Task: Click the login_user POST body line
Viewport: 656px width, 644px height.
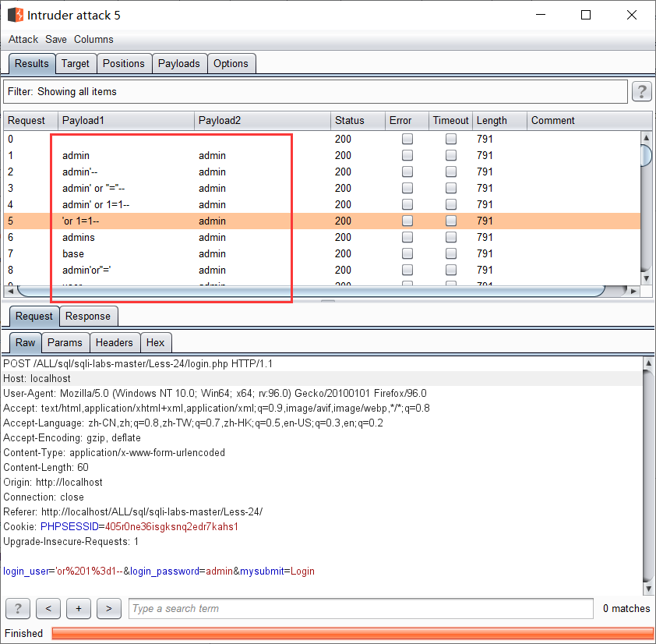Action: (159, 571)
